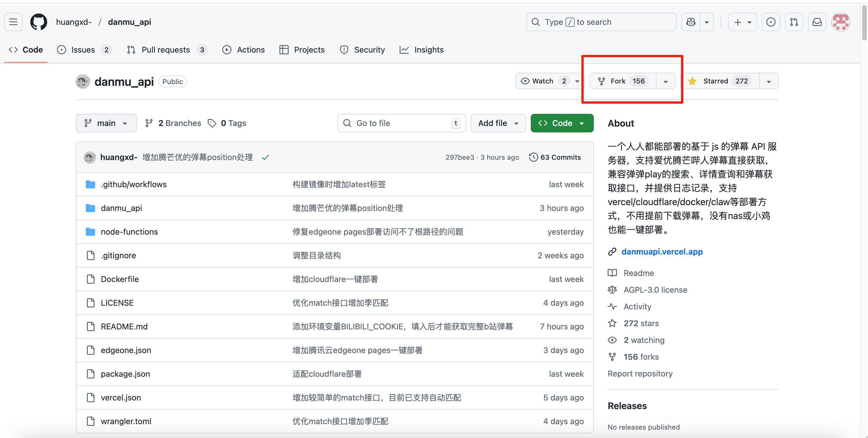
Task: Open the Add file dropdown
Action: [x=498, y=123]
